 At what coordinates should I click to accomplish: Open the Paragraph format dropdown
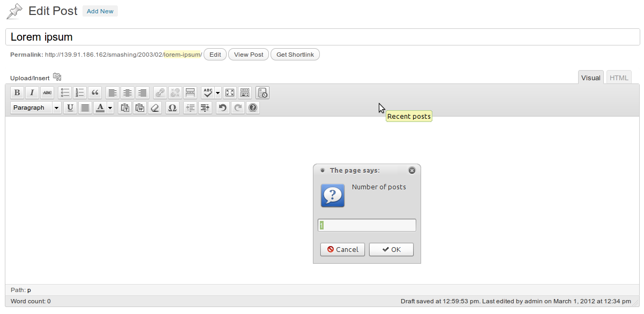[x=36, y=108]
